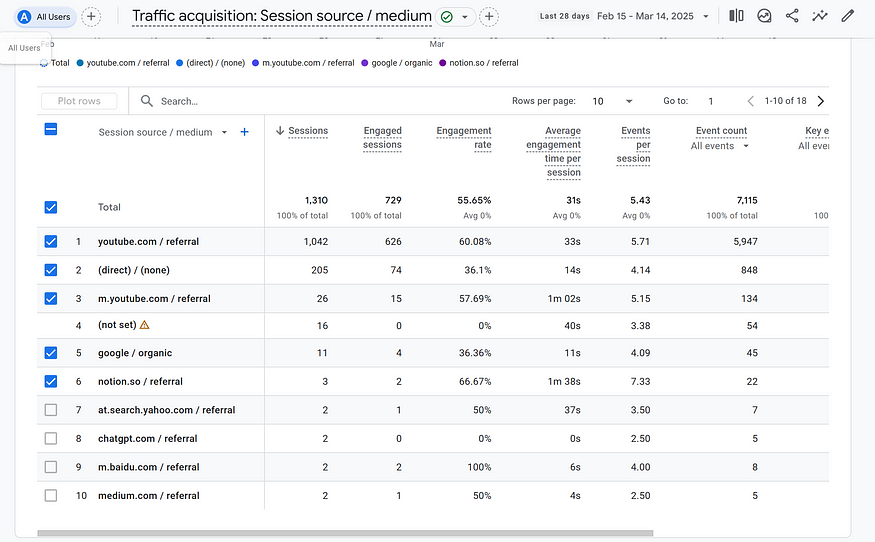Open the Session source / medium dimension dropdown

(224, 132)
